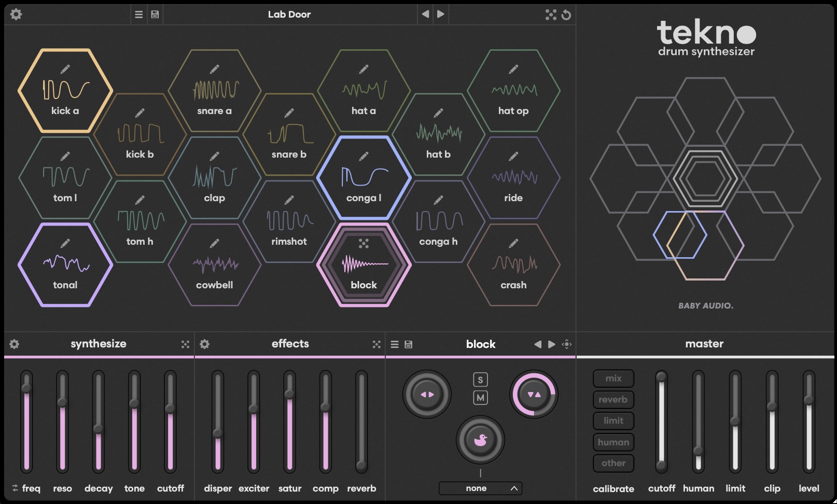Click the reset icon at the top-right

click(x=567, y=15)
